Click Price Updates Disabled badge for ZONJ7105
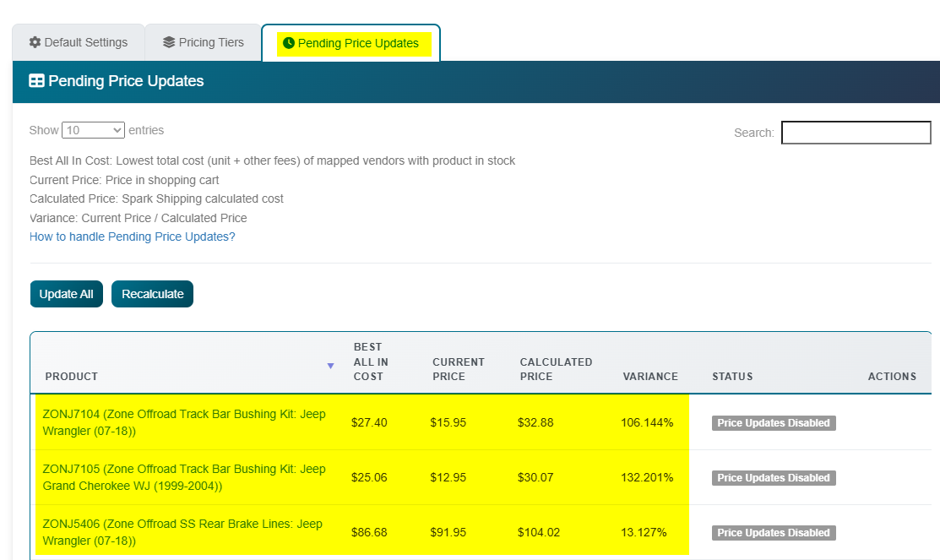 [x=773, y=478]
